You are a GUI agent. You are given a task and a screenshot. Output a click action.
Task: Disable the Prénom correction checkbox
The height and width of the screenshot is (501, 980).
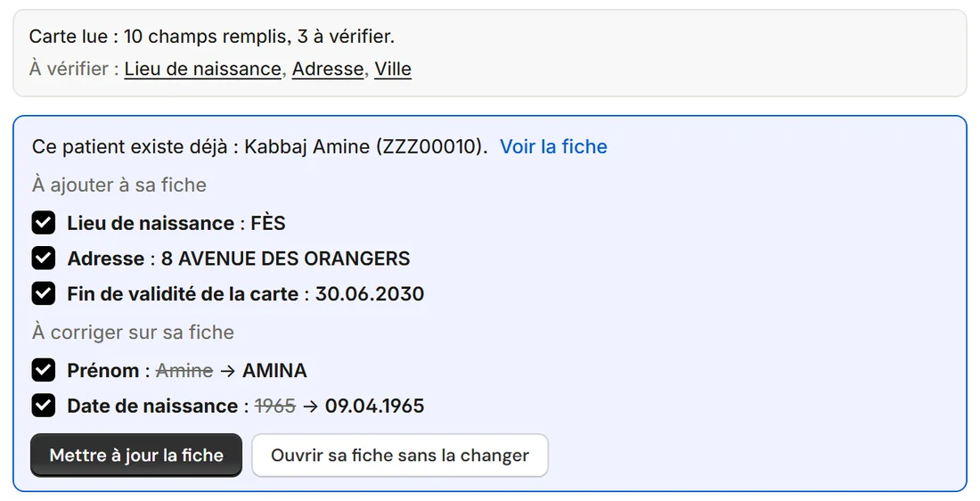click(x=43, y=370)
